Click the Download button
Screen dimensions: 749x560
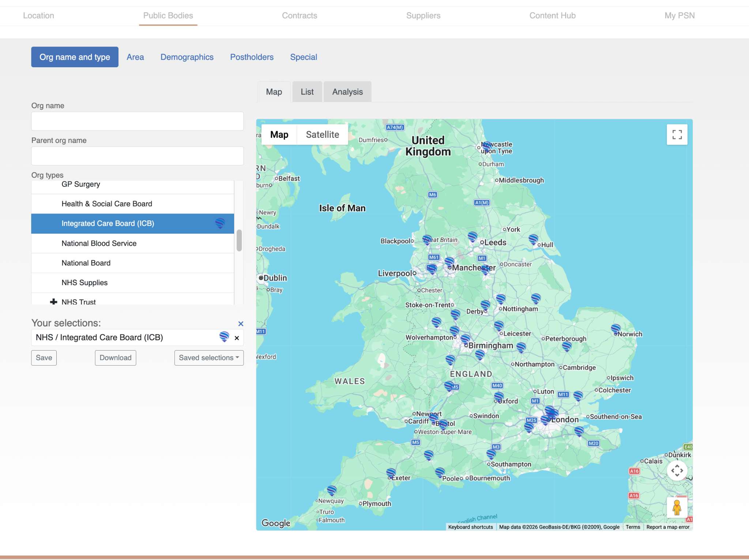[x=116, y=358]
